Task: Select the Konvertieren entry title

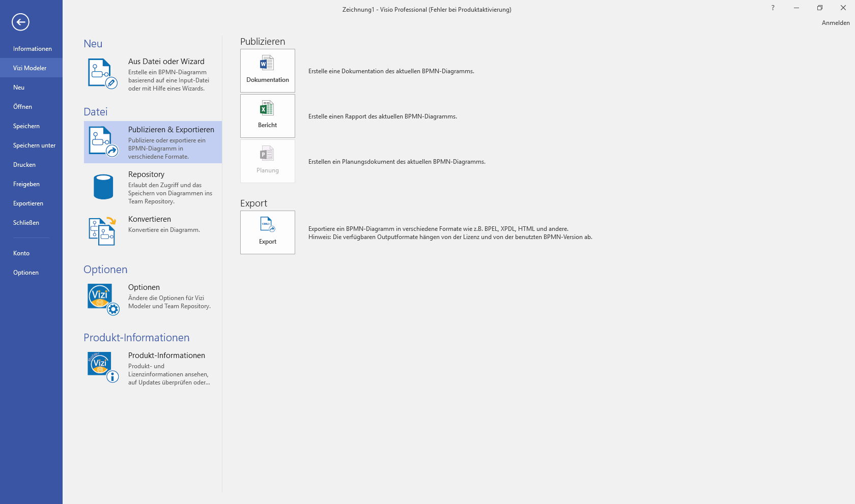Action: pyautogui.click(x=150, y=219)
